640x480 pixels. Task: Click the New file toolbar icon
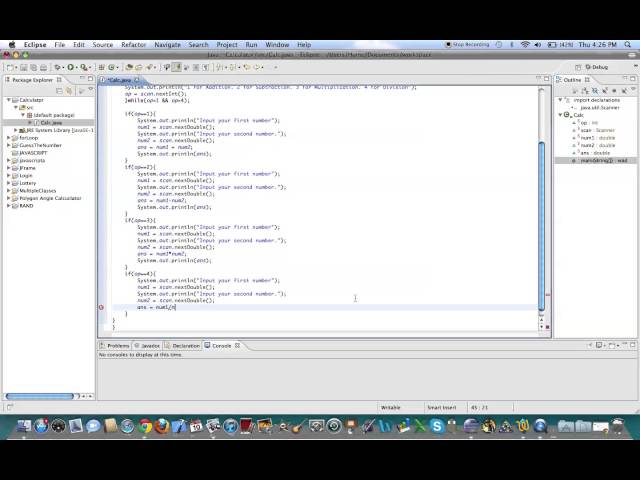pyautogui.click(x=10, y=67)
